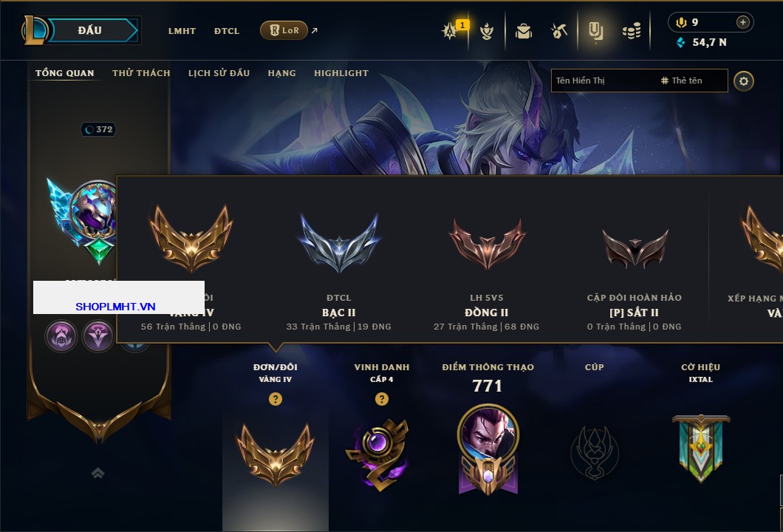Open profile settings gear icon
The width and height of the screenshot is (783, 532).
click(744, 81)
